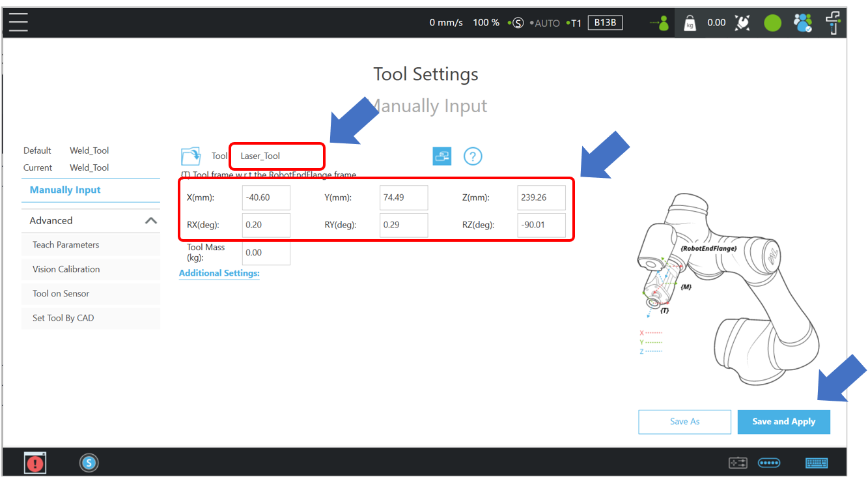Viewport: 868px width, 477px height.
Task: Open the user group account icon
Action: pos(802,23)
